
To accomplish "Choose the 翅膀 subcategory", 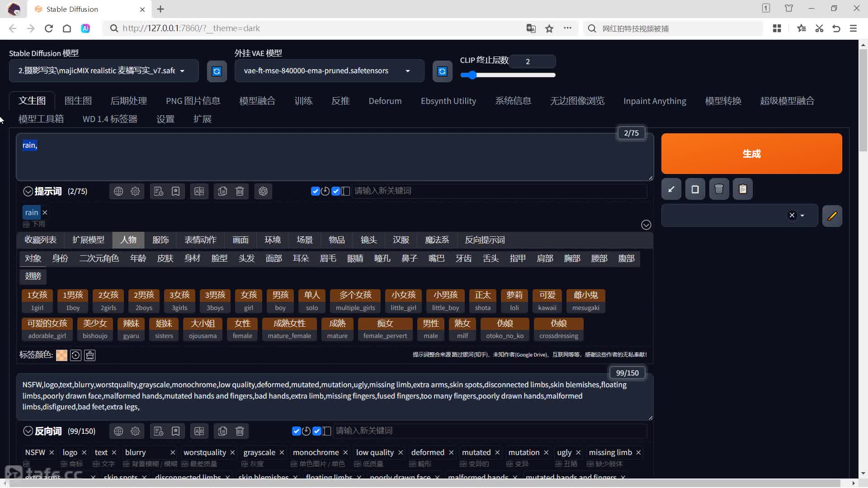I will pyautogui.click(x=33, y=276).
